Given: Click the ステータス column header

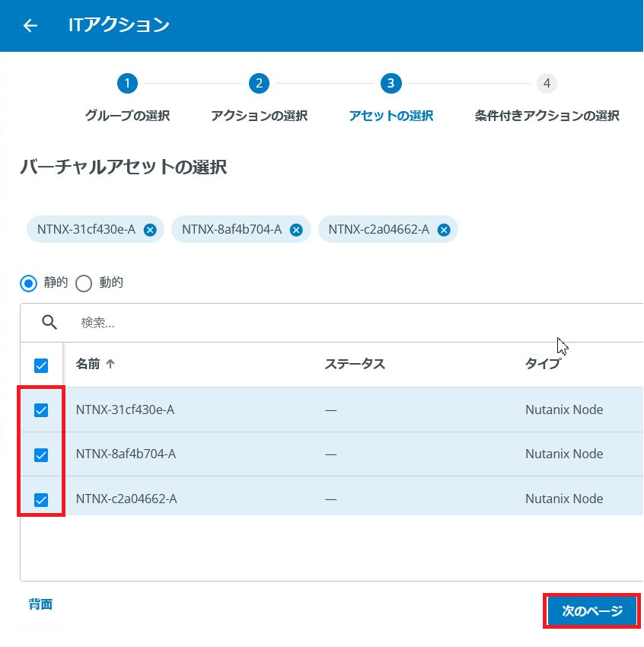Looking at the screenshot, I should coord(355,364).
